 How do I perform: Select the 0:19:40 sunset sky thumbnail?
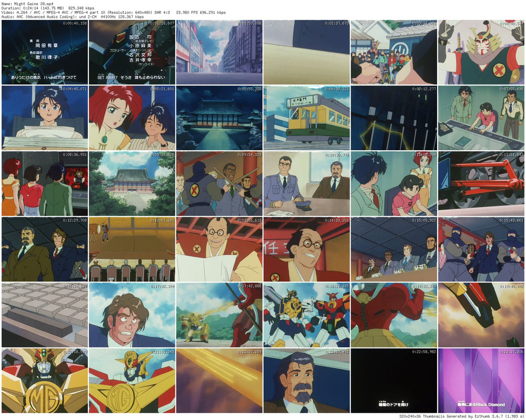481,315
